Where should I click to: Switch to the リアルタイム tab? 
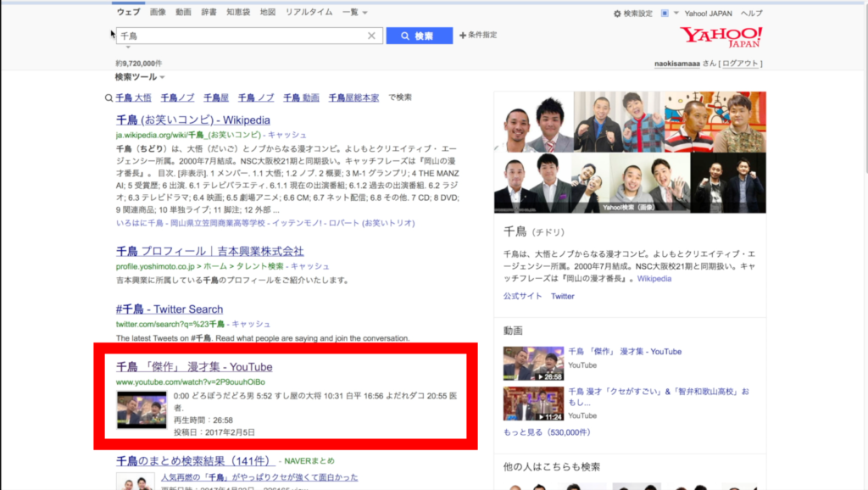click(309, 12)
